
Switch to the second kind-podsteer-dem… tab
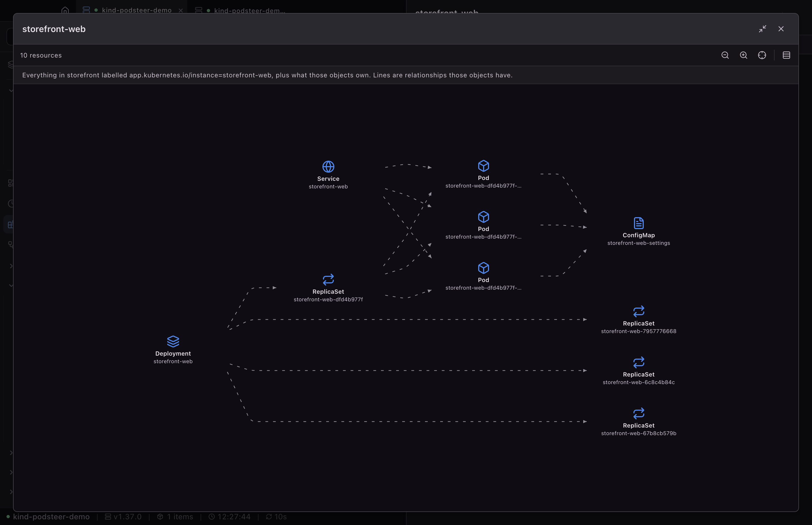tap(240, 11)
